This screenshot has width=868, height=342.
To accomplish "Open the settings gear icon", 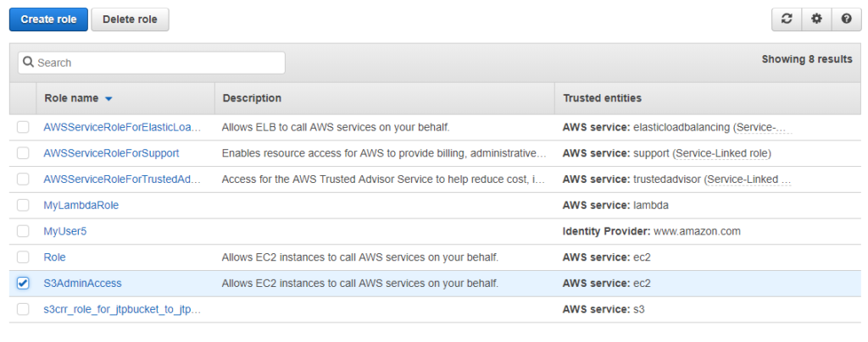I will tap(816, 19).
